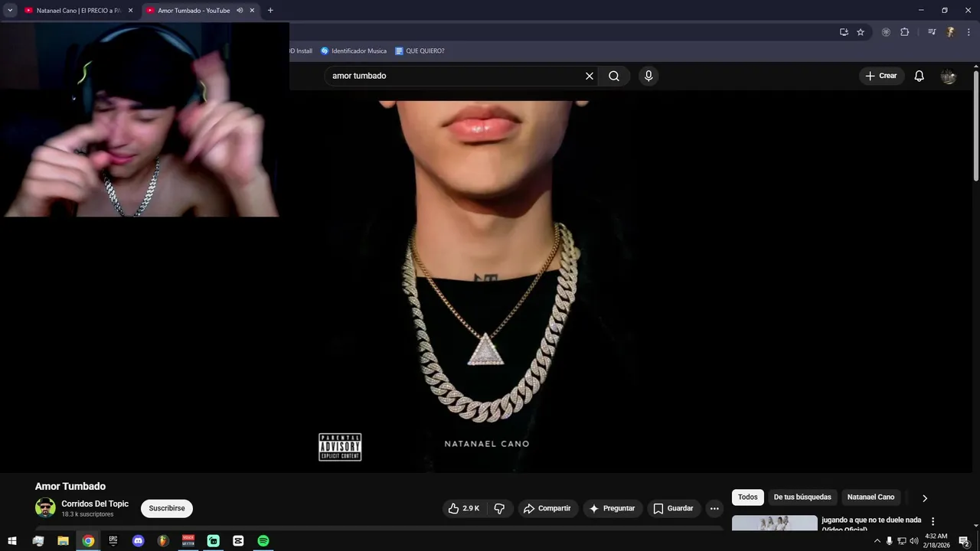980x551 pixels.
Task: Select the Natanael Cano filter chip
Action: click(871, 497)
